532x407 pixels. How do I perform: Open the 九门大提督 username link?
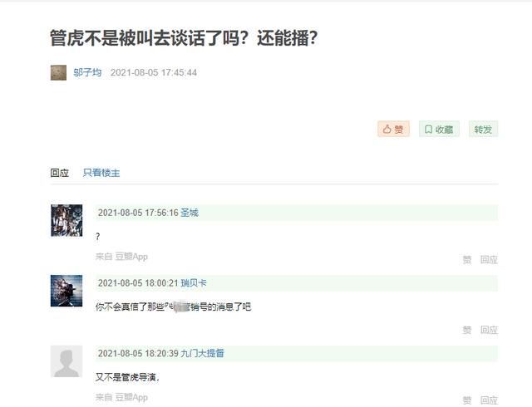point(202,353)
